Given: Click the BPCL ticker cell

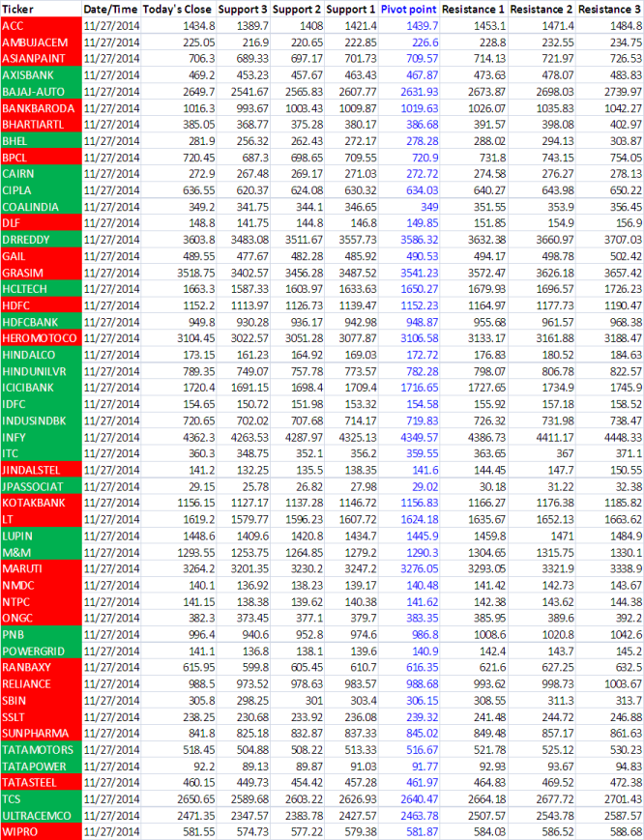Looking at the screenshot, I should (41, 158).
